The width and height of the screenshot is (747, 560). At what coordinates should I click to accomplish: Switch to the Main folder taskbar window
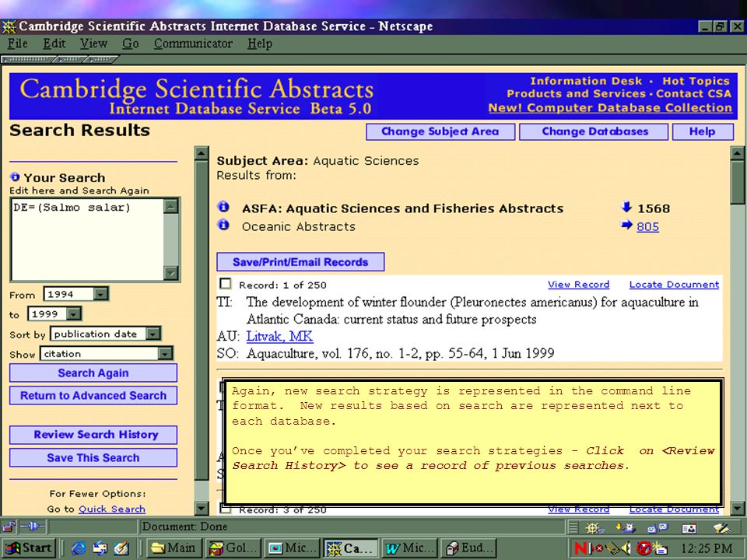(174, 548)
